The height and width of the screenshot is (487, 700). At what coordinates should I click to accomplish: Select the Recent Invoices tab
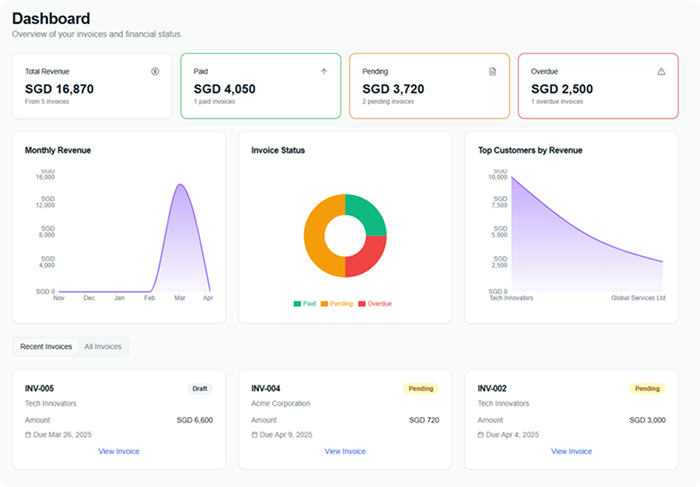[x=46, y=347]
